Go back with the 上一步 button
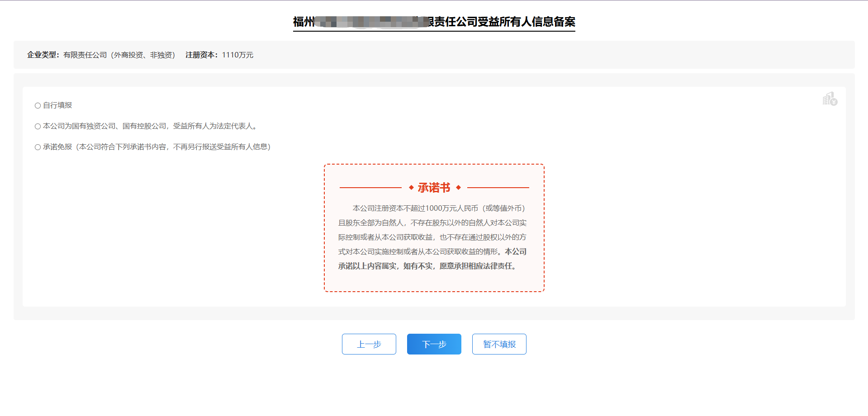Screen dimensions: 868x416 [x=369, y=344]
